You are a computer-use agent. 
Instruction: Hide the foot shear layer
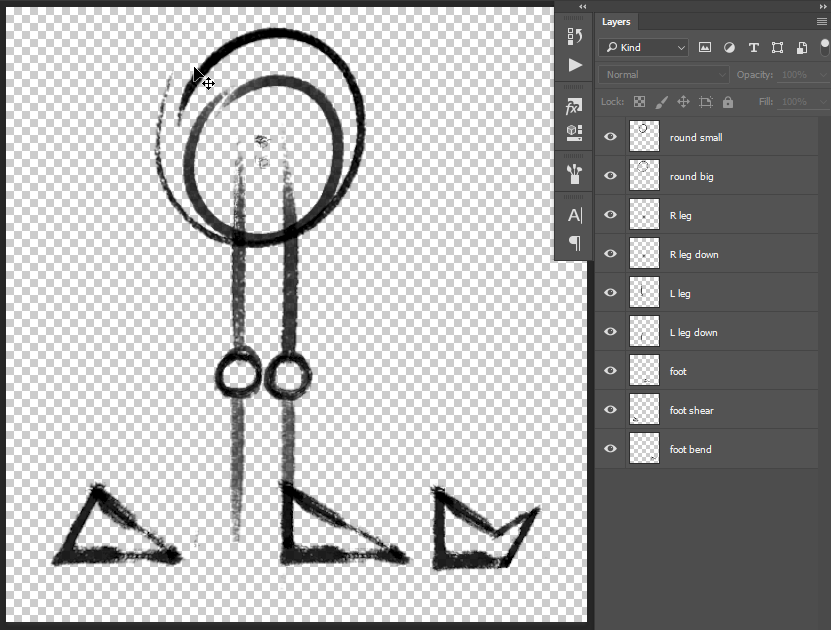[611, 410]
